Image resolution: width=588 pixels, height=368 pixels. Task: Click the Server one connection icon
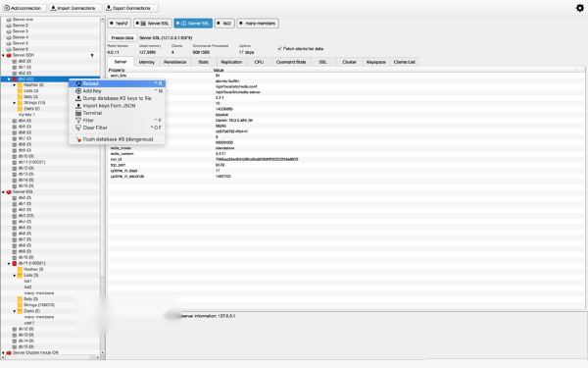[9, 20]
